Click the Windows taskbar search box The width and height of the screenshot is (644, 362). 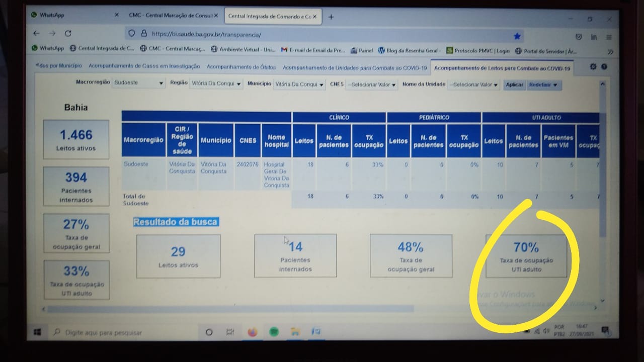tap(121, 332)
